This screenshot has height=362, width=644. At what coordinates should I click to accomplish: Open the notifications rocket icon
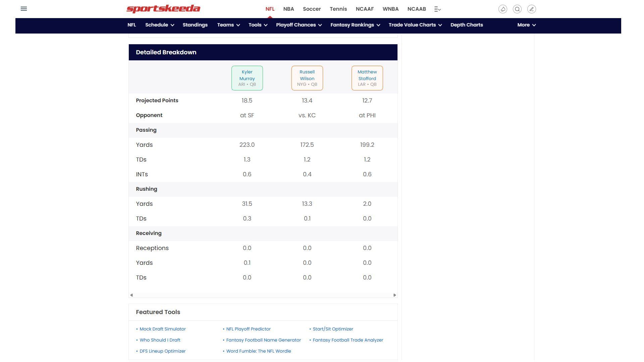502,9
